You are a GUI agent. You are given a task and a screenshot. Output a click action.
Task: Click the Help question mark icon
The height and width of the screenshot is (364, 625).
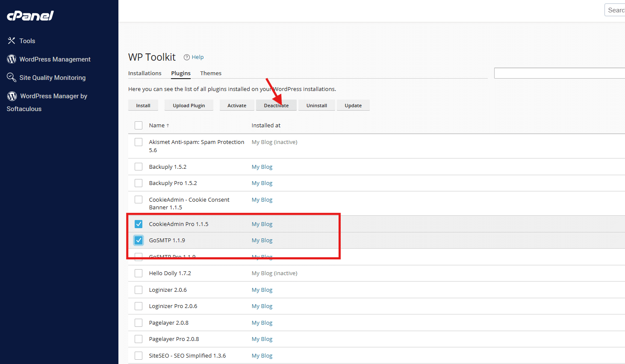pos(187,57)
